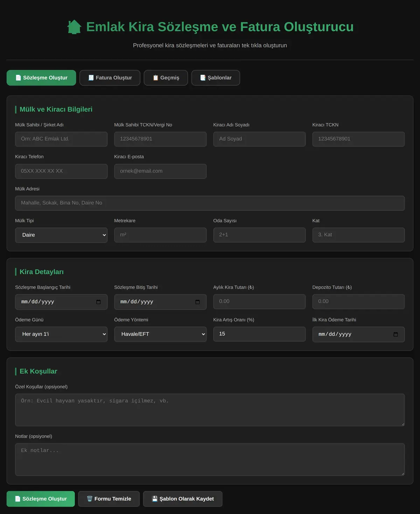Click the document icon on the bottom Sözleşme Oluştur button

18,499
